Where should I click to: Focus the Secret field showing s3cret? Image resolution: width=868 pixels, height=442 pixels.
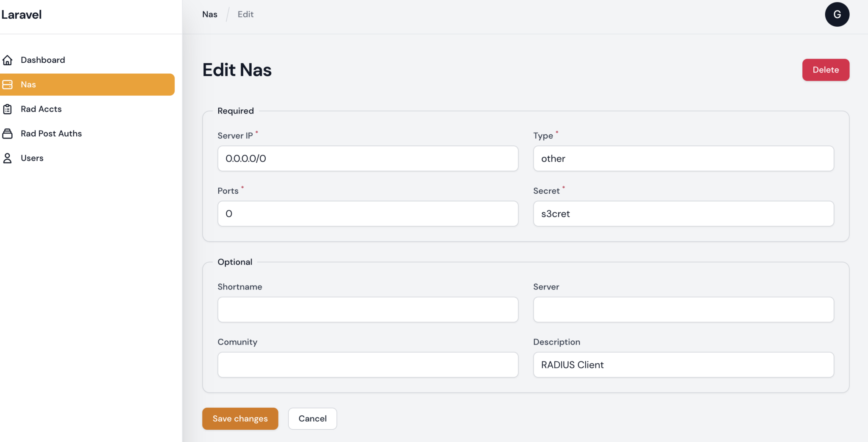point(683,214)
